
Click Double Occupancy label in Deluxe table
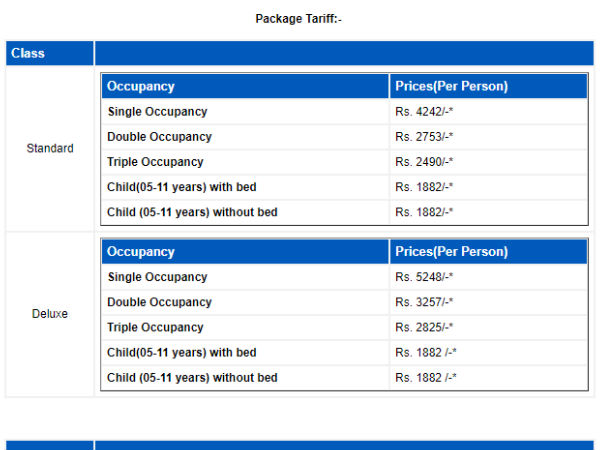(x=159, y=302)
